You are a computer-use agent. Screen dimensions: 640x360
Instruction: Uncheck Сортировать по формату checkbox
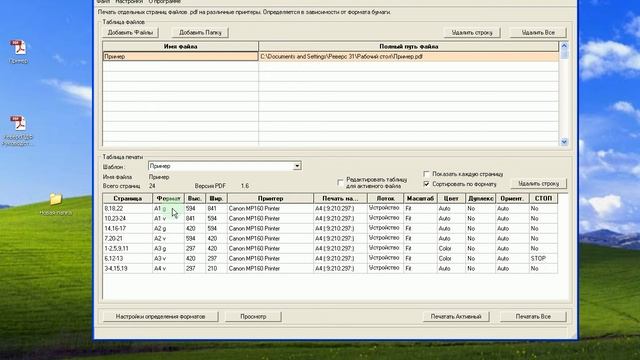(x=427, y=184)
